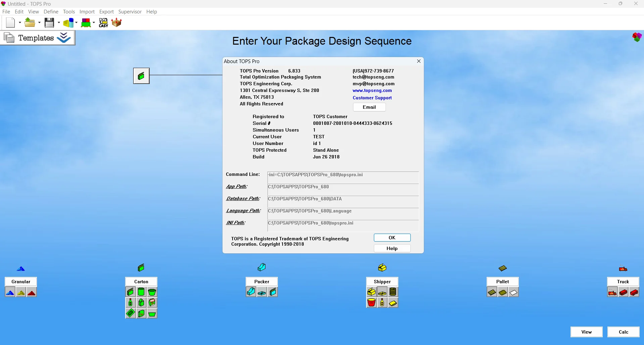
Task: Click the Save floppy disk icon
Action: coord(49,22)
